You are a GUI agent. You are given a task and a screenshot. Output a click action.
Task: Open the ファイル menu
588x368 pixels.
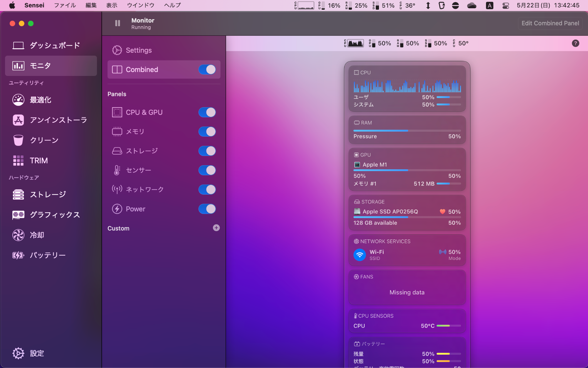click(x=65, y=5)
